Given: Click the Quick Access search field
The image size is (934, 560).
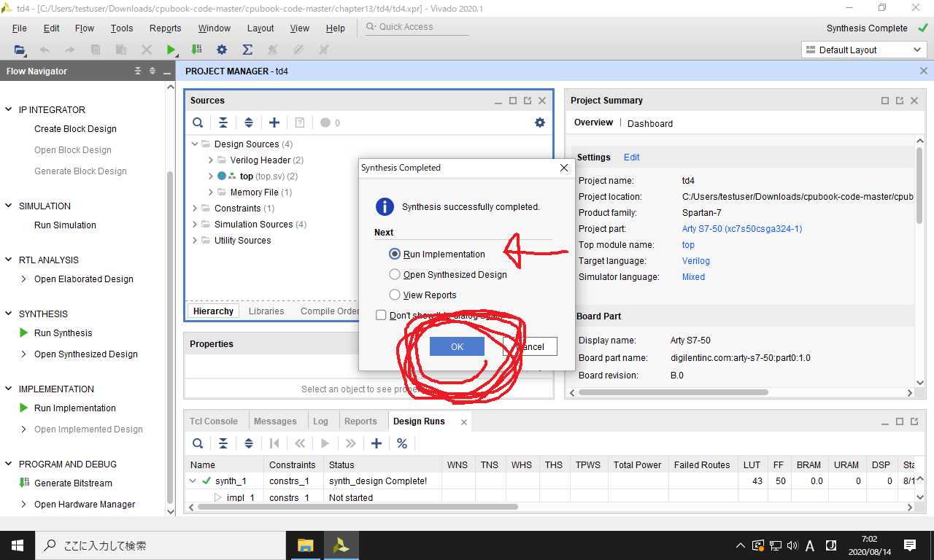Looking at the screenshot, I should click(x=417, y=27).
